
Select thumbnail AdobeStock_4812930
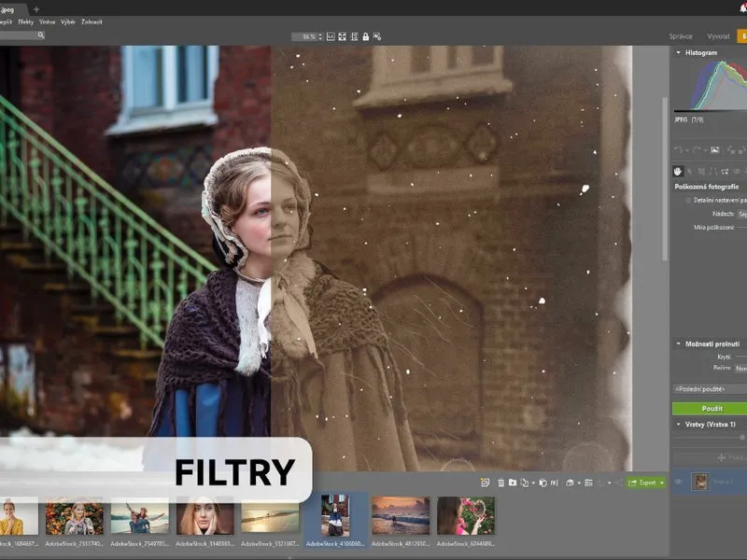point(401,516)
